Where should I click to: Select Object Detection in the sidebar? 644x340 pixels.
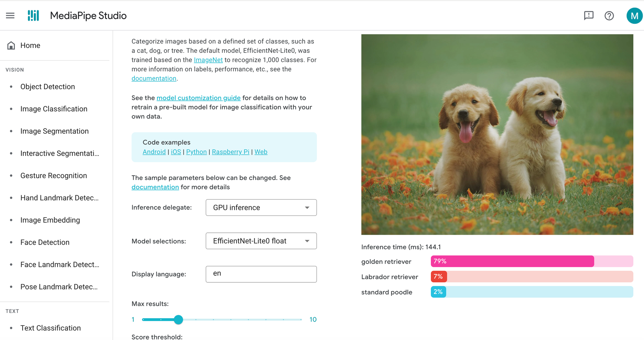click(47, 87)
